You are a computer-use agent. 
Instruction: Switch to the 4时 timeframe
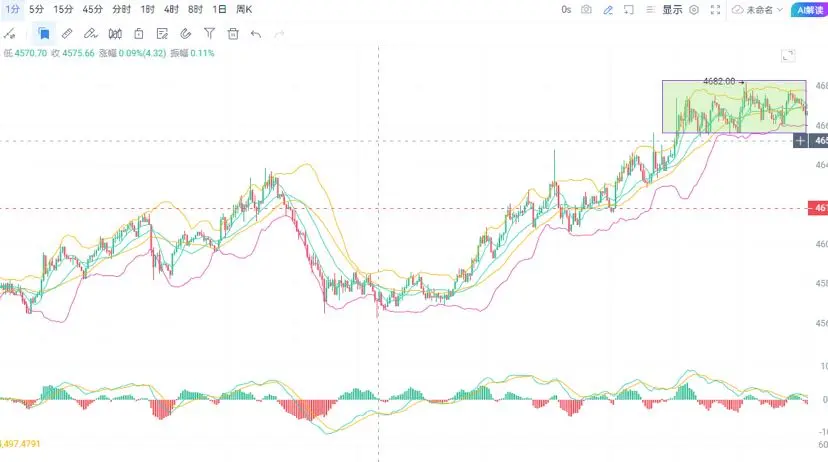click(x=171, y=10)
